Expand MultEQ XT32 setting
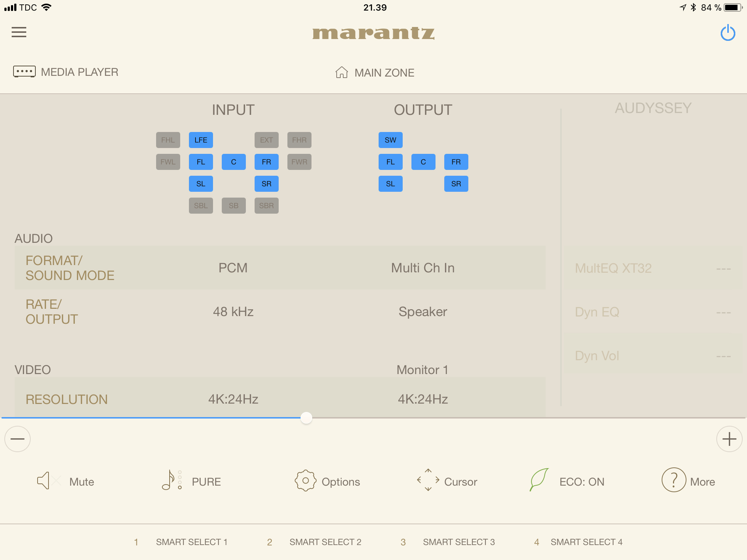The width and height of the screenshot is (747, 560). coord(653,268)
